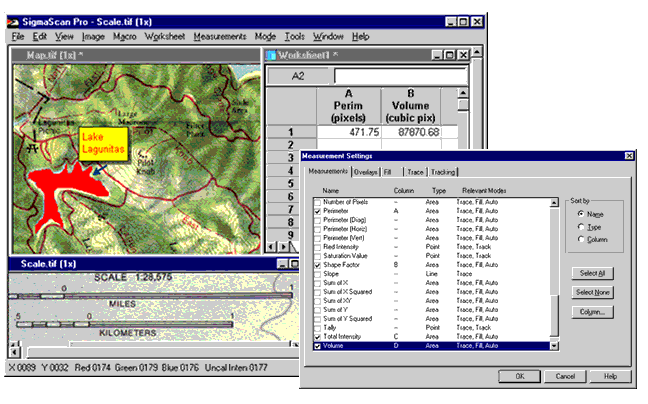The height and width of the screenshot is (404, 648).
Task: Open the Macro menu
Action: coord(124,37)
